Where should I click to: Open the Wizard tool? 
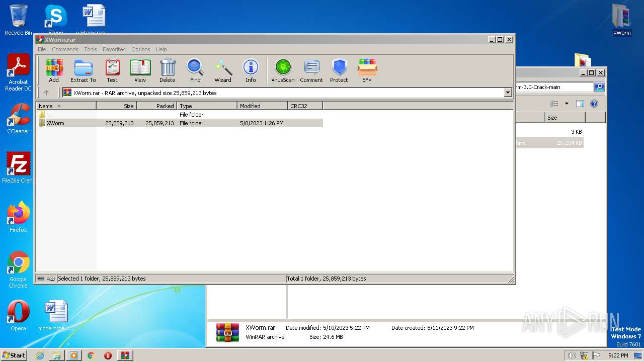tap(223, 70)
